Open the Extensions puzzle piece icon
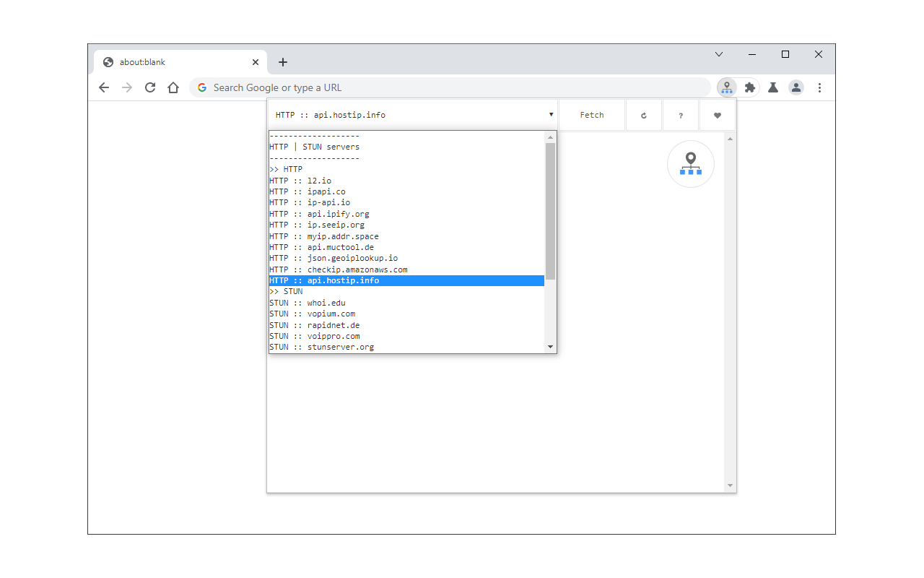 click(750, 87)
